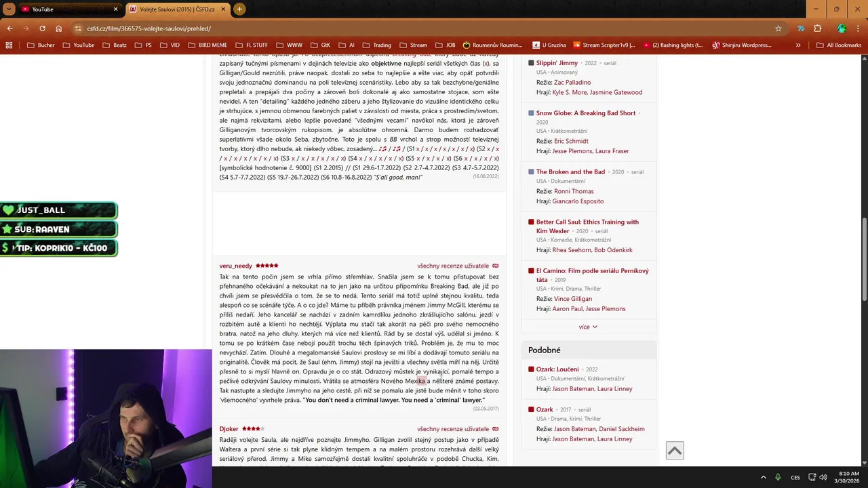Open Vince Gilligan director link
This screenshot has height=488, width=868.
pyautogui.click(x=572, y=299)
